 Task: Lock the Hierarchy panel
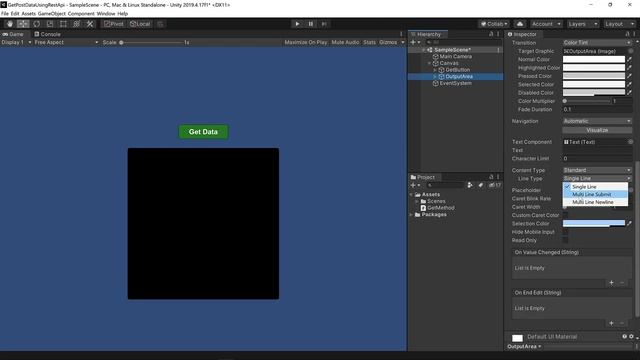pos(491,34)
